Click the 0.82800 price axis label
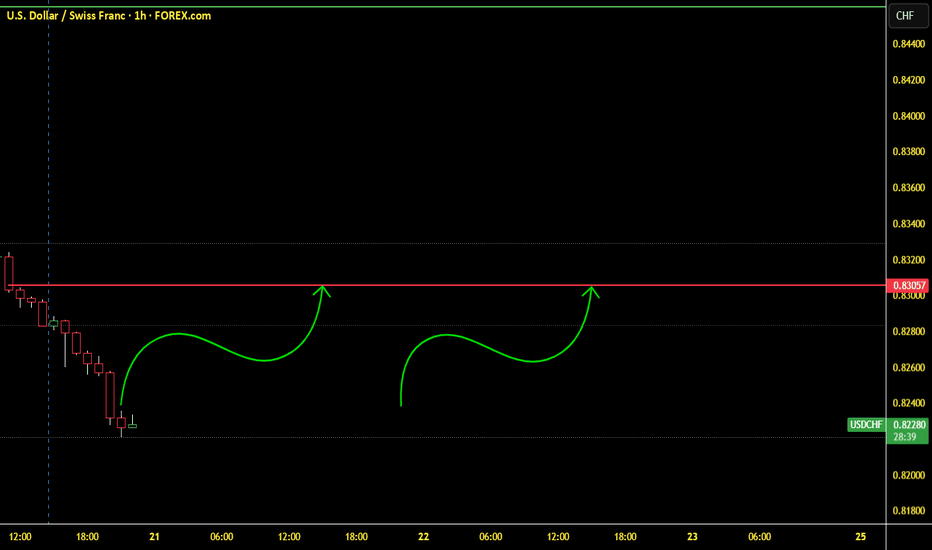Screen dimensions: 932x550 [909, 331]
